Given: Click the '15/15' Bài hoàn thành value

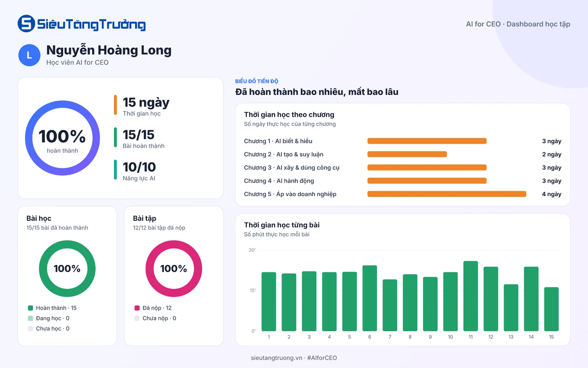Looking at the screenshot, I should pyautogui.click(x=139, y=135).
